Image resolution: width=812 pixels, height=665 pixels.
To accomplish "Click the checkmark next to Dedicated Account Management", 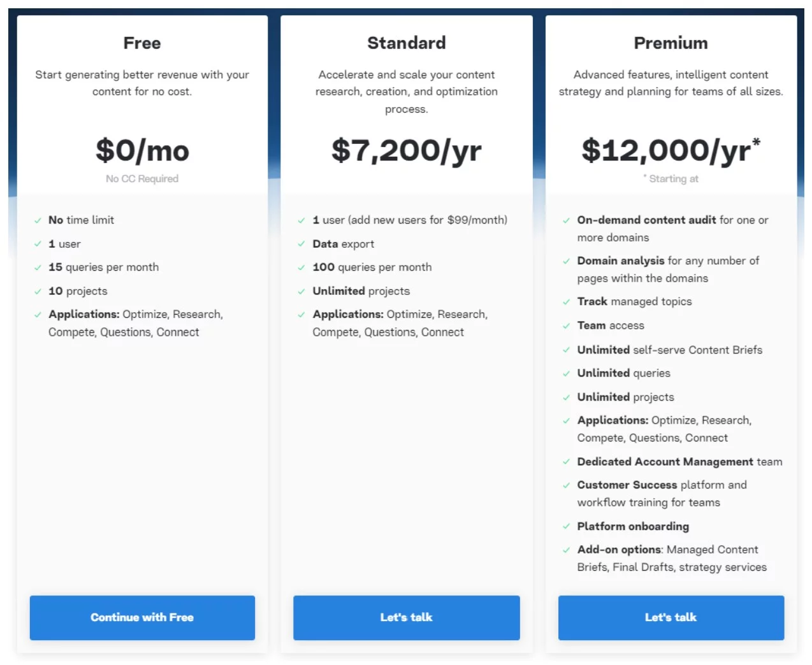I will [x=567, y=462].
